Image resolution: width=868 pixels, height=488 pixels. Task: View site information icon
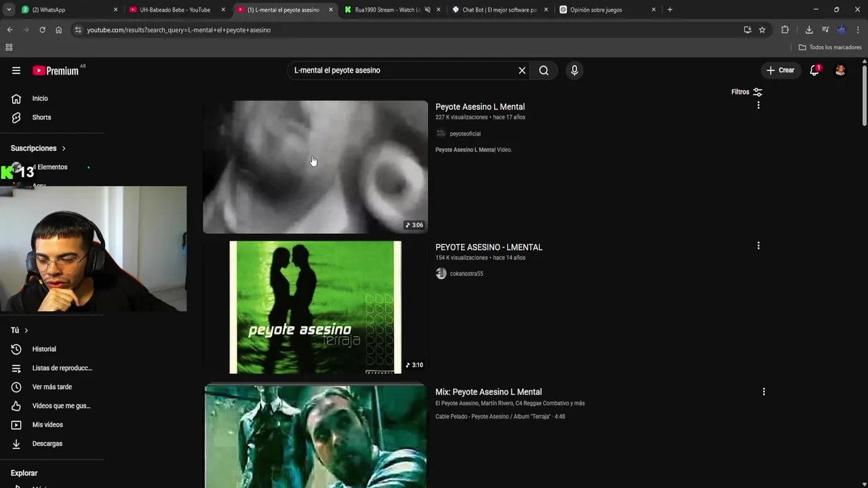tap(78, 30)
